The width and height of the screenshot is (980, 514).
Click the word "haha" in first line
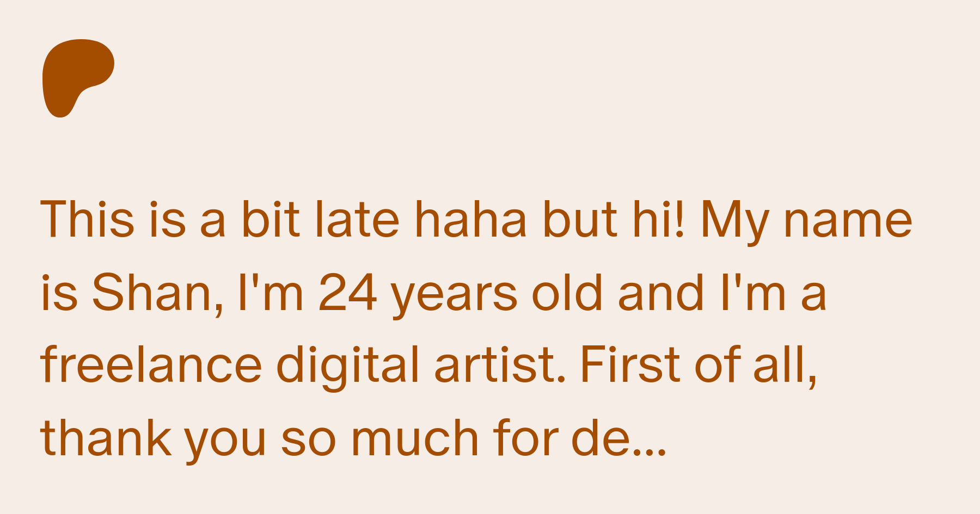click(x=470, y=219)
